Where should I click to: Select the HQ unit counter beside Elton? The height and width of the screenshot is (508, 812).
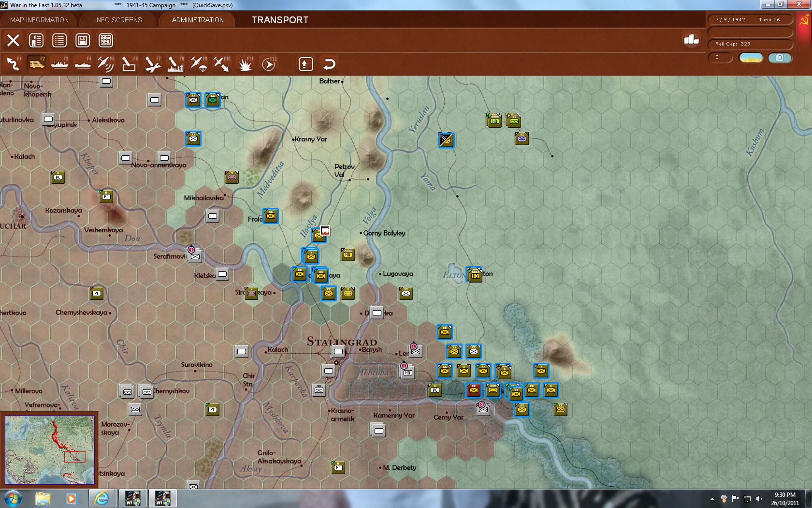475,275
